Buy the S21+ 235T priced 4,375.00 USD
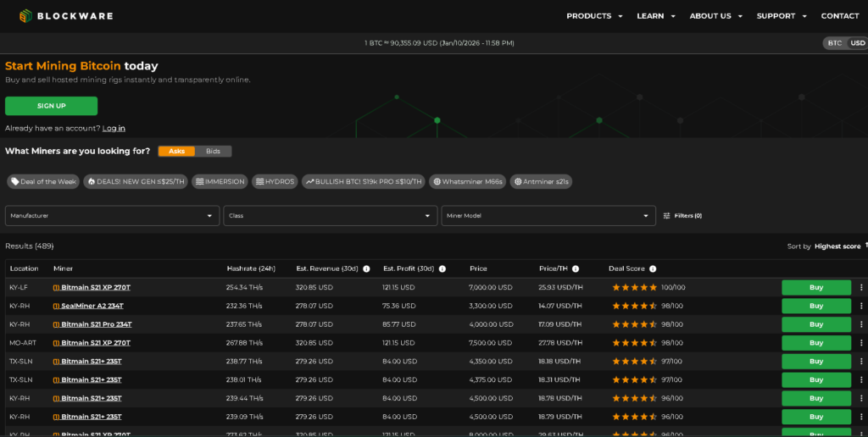This screenshot has width=868, height=437. (816, 380)
